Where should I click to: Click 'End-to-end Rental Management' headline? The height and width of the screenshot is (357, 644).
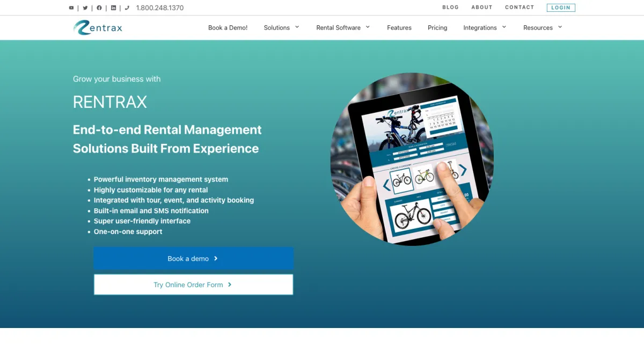[167, 130]
